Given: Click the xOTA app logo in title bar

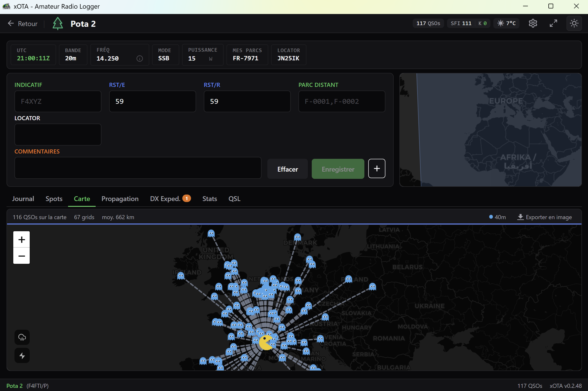Looking at the screenshot, I should coord(6,6).
